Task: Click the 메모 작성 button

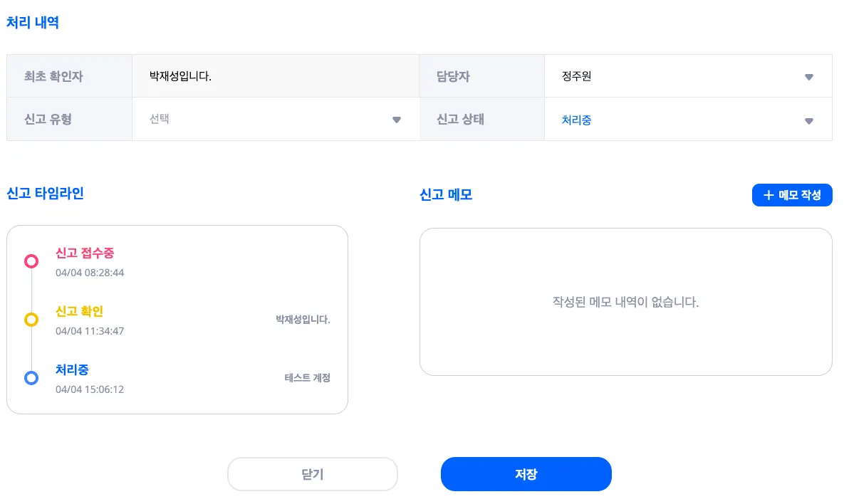Action: 792,195
